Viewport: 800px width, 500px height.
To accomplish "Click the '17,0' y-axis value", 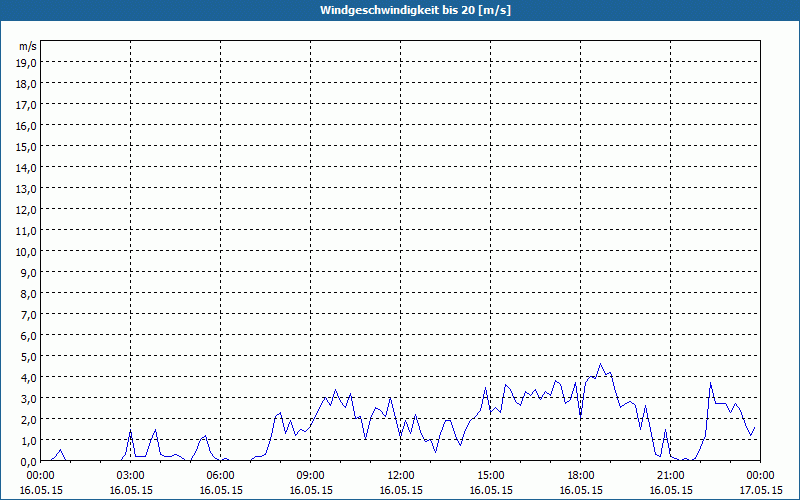I will 26,104.
